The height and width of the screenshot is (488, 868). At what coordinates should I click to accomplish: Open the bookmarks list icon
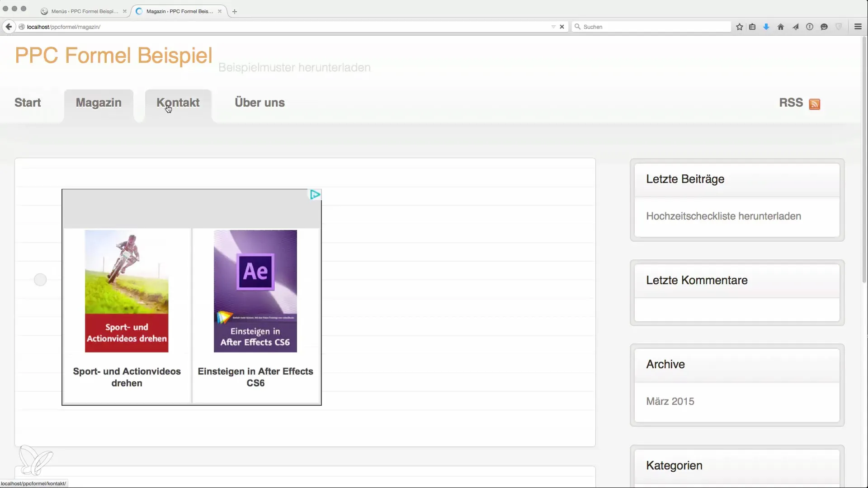pyautogui.click(x=752, y=27)
